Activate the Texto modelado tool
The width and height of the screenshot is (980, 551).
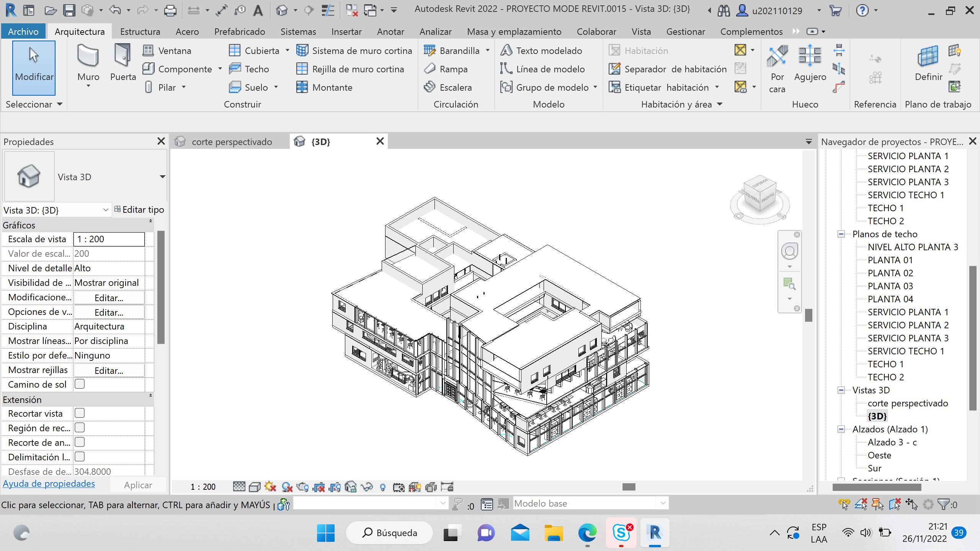coord(541,51)
